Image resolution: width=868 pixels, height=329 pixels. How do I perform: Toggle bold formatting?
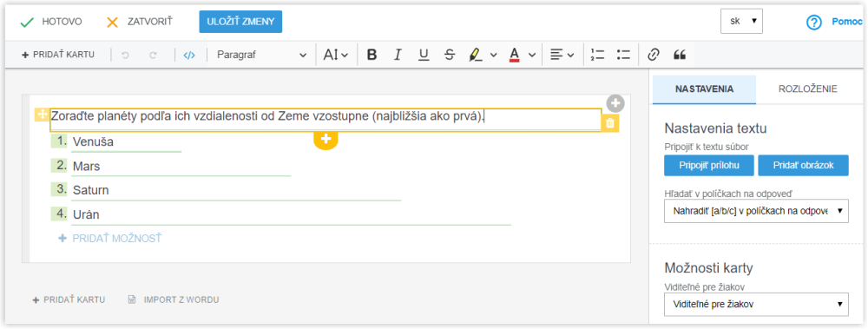pos(372,55)
